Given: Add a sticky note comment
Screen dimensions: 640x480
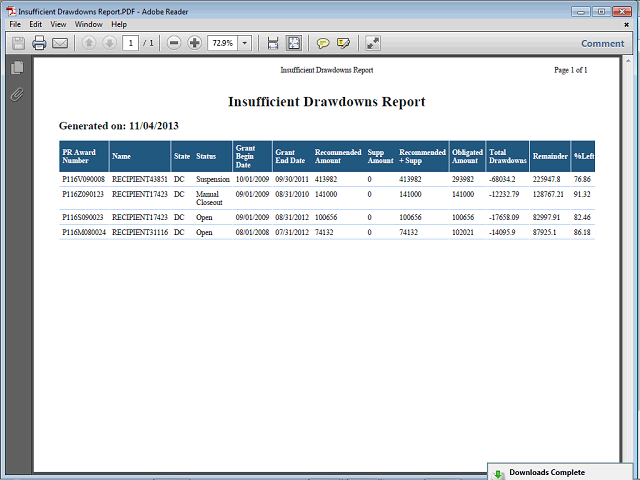Looking at the screenshot, I should click(x=323, y=43).
